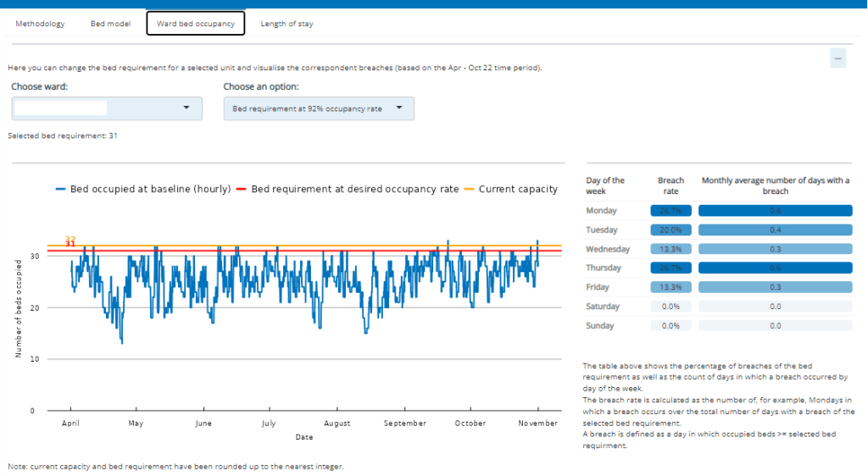Go to the Length of stay tab
This screenshot has height=476, width=868.
(x=287, y=24)
